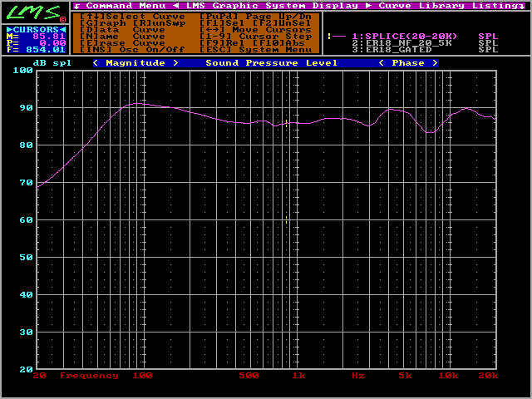
Task: Click the lower yellow cursor marker at 60 dB
Action: [286, 219]
